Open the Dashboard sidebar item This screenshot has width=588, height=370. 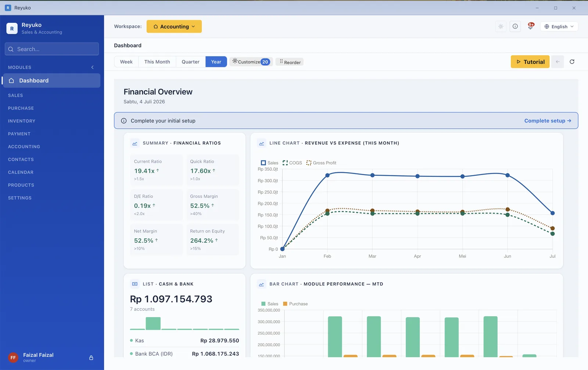click(51, 81)
